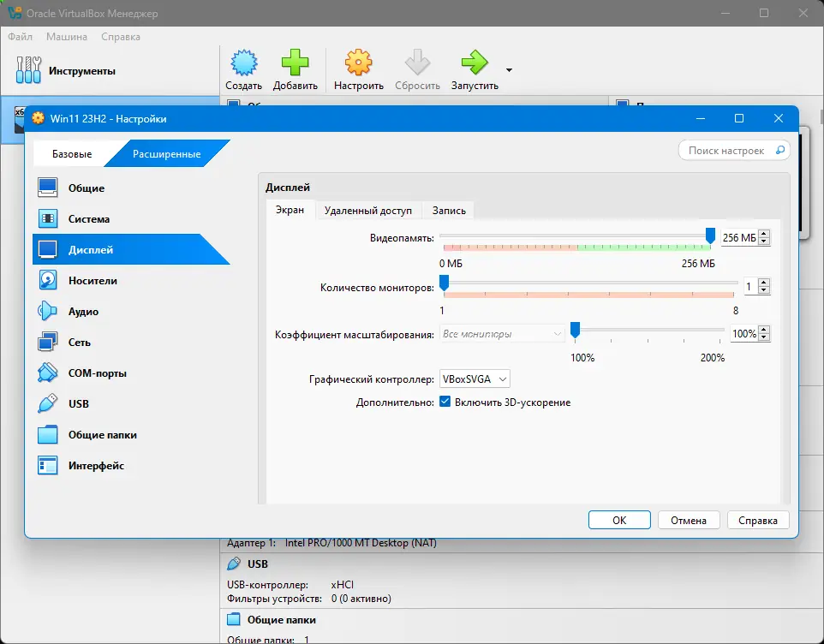Increase video memory with the up stepper
824x644 pixels.
point(764,234)
